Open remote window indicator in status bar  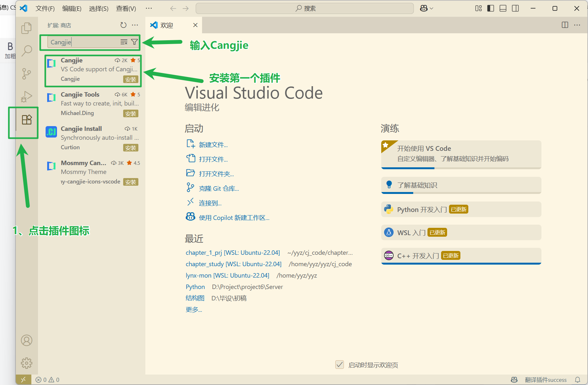[x=23, y=380]
